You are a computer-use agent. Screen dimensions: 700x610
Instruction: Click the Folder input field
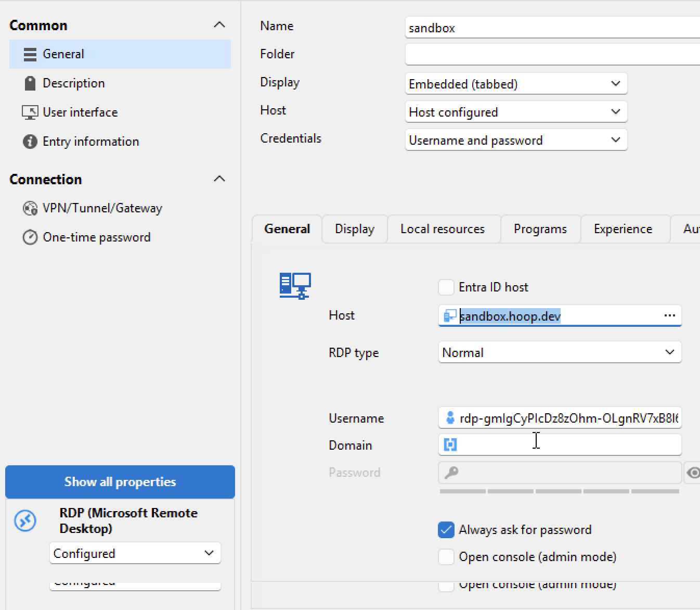tap(552, 54)
